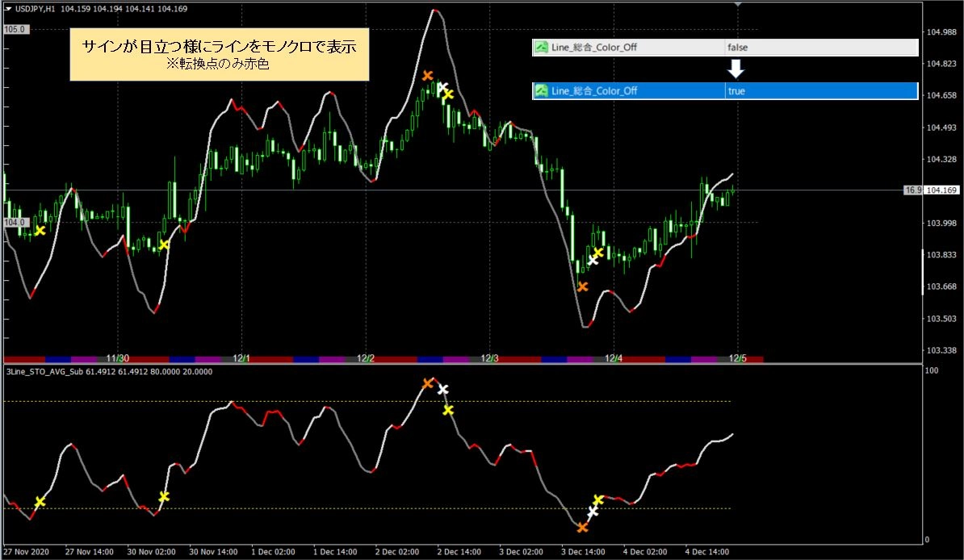Screen dimensions: 964x560
Task: Click the '2 Dec 14:00' time axis label
Action: 460,551
